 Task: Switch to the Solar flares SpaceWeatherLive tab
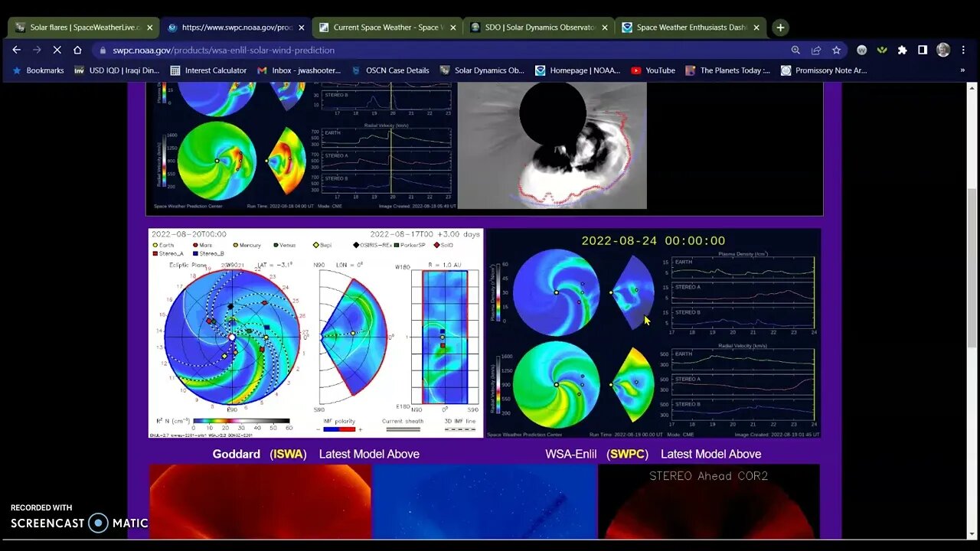pos(83,28)
